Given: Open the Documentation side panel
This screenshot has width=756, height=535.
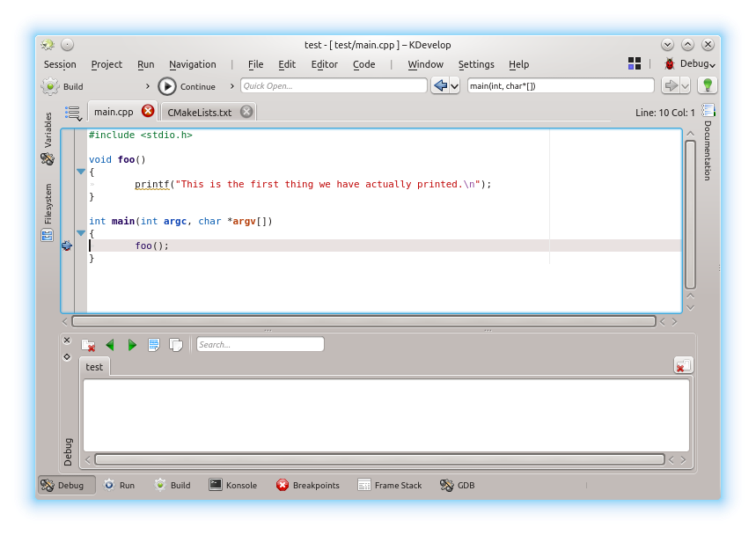Looking at the screenshot, I should click(x=708, y=144).
